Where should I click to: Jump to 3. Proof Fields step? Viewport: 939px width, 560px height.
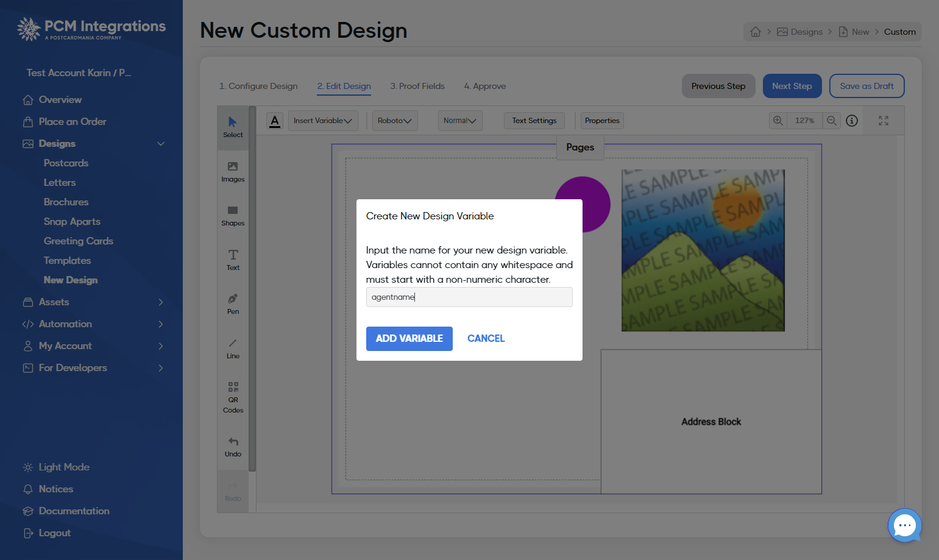click(417, 86)
